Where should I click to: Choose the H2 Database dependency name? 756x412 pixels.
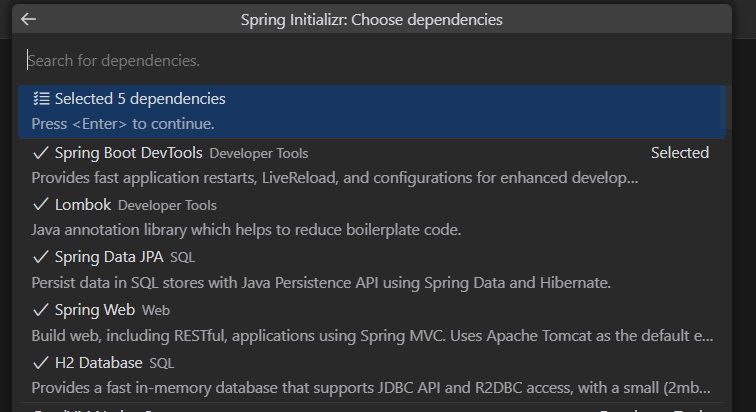pyautogui.click(x=100, y=361)
